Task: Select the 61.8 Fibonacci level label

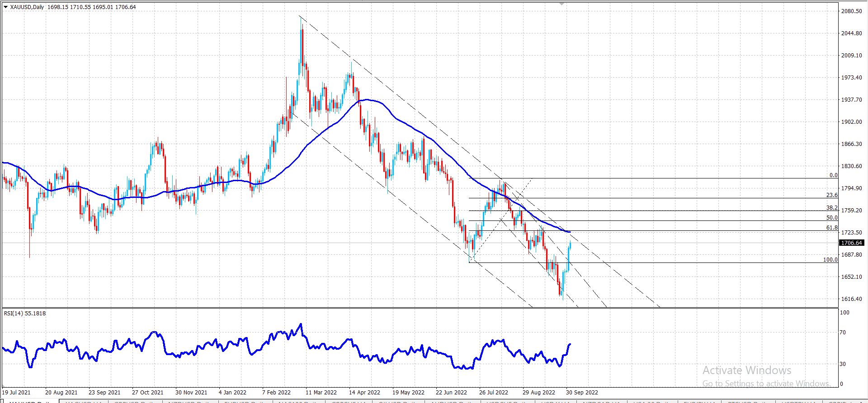Action: (x=832, y=228)
